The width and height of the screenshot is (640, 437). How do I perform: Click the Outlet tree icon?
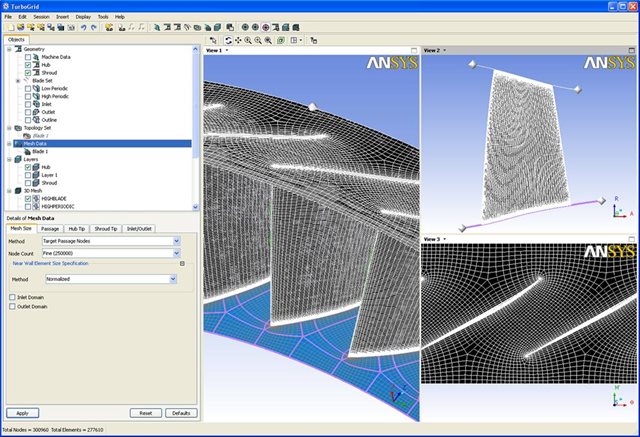tap(36, 112)
